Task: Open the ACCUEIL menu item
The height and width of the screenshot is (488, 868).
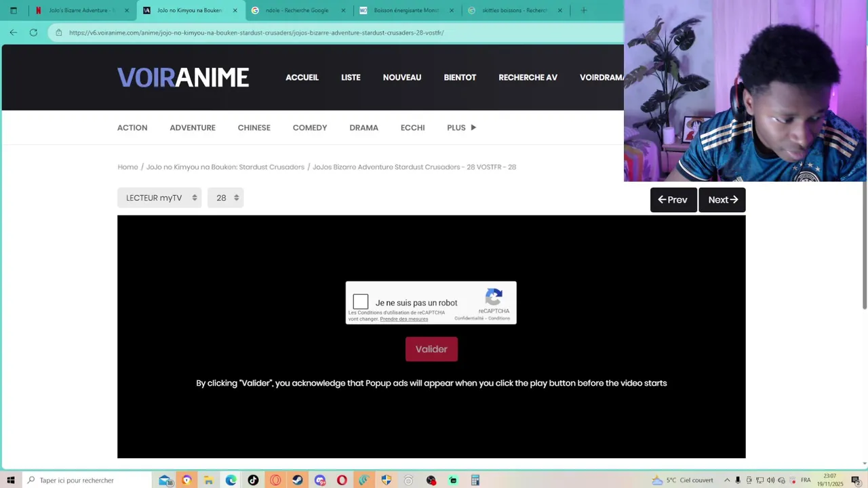Action: pos(302,77)
